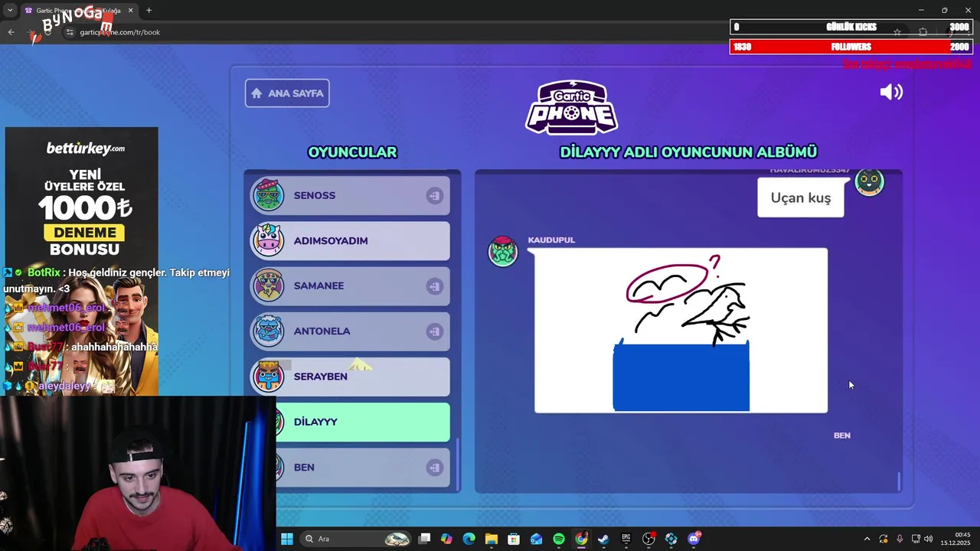Click ANTONELA avatar in players list
The width and height of the screenshot is (980, 551).
pos(268,331)
